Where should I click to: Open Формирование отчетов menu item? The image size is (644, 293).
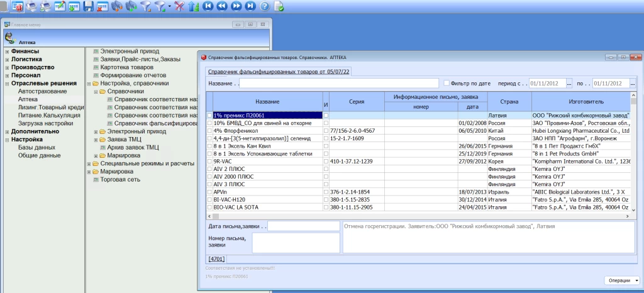tap(133, 75)
